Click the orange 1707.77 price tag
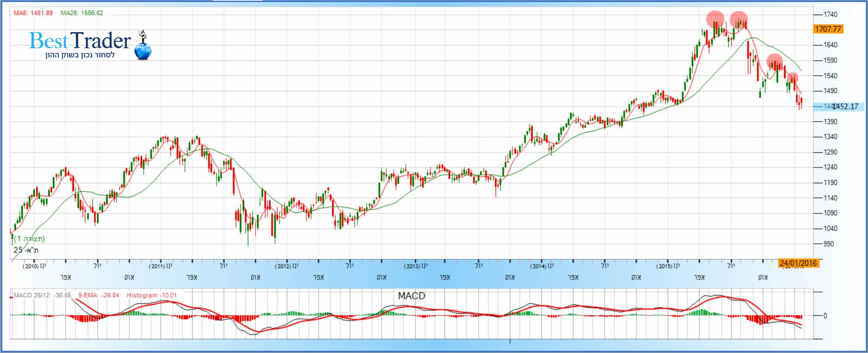The width and height of the screenshot is (868, 353). (828, 29)
